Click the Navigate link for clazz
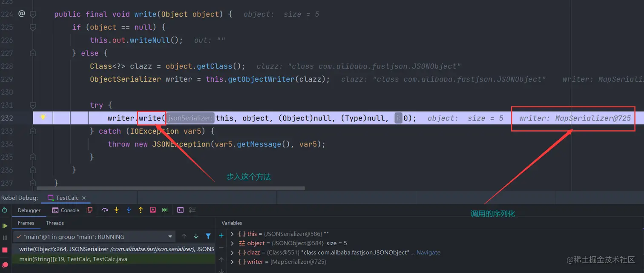This screenshot has width=644, height=273. tap(428, 253)
